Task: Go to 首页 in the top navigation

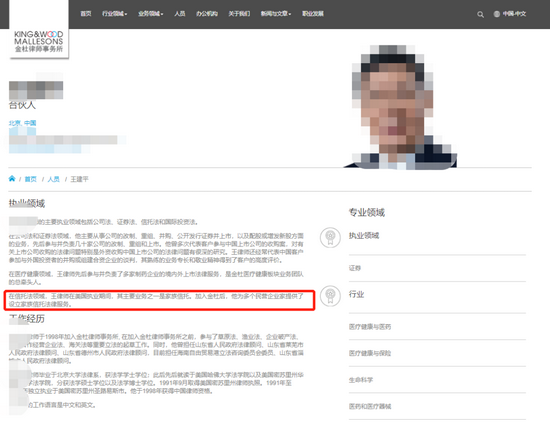Action: click(x=86, y=14)
